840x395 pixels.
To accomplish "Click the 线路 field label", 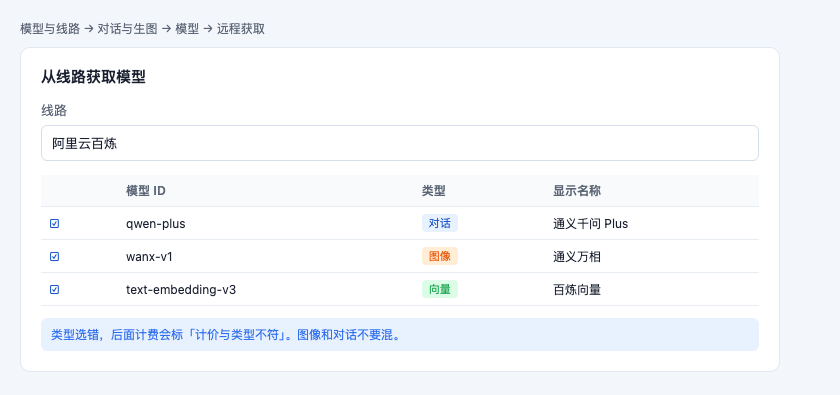I will click(54, 110).
